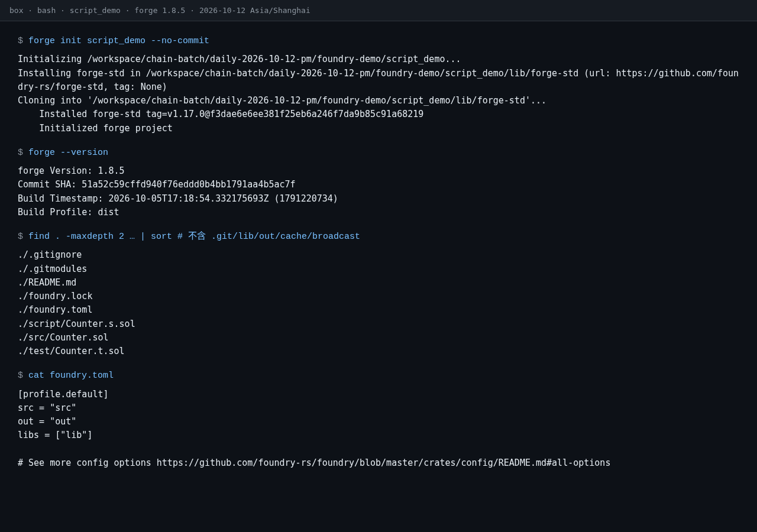Click the 'src = "src"' config line

[x=47, y=408]
